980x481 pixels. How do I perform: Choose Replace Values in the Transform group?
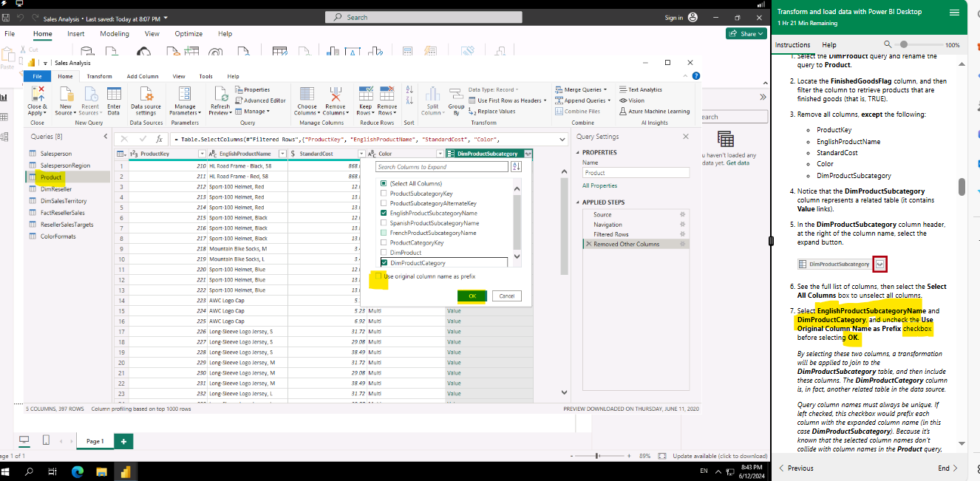[x=492, y=112]
